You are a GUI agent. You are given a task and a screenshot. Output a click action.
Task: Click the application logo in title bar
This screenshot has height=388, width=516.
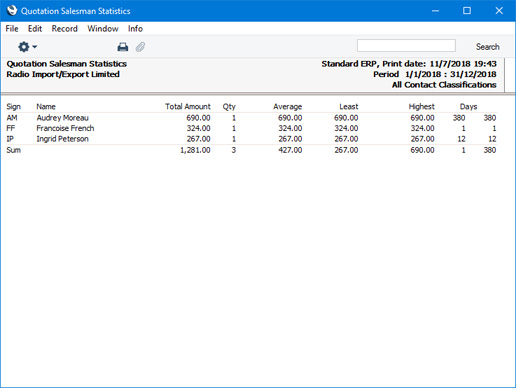pyautogui.click(x=12, y=11)
